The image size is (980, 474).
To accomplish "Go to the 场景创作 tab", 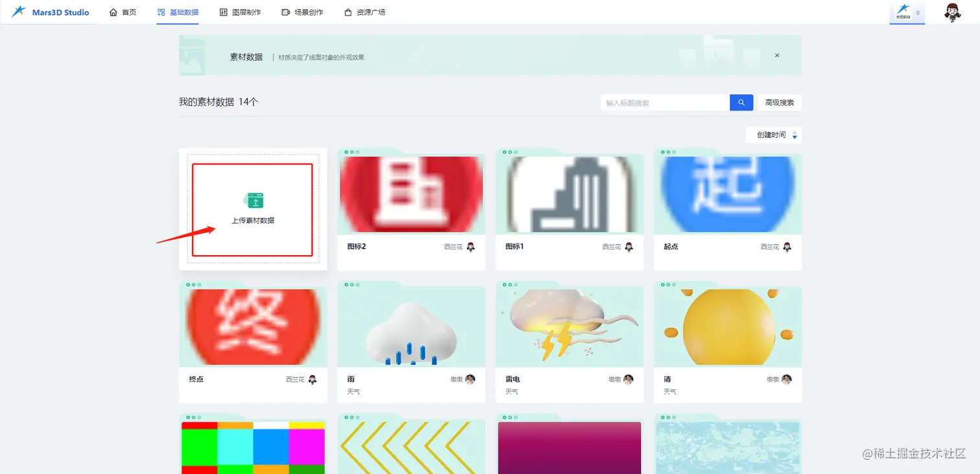I will (302, 12).
